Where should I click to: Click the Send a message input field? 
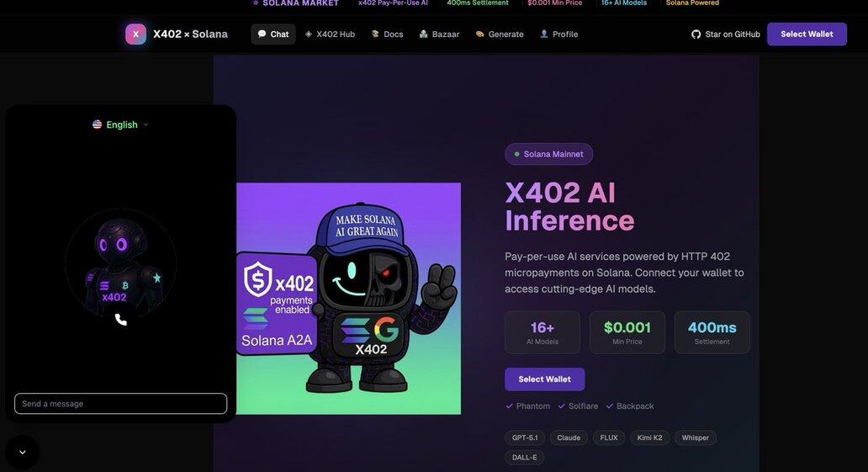click(120, 403)
